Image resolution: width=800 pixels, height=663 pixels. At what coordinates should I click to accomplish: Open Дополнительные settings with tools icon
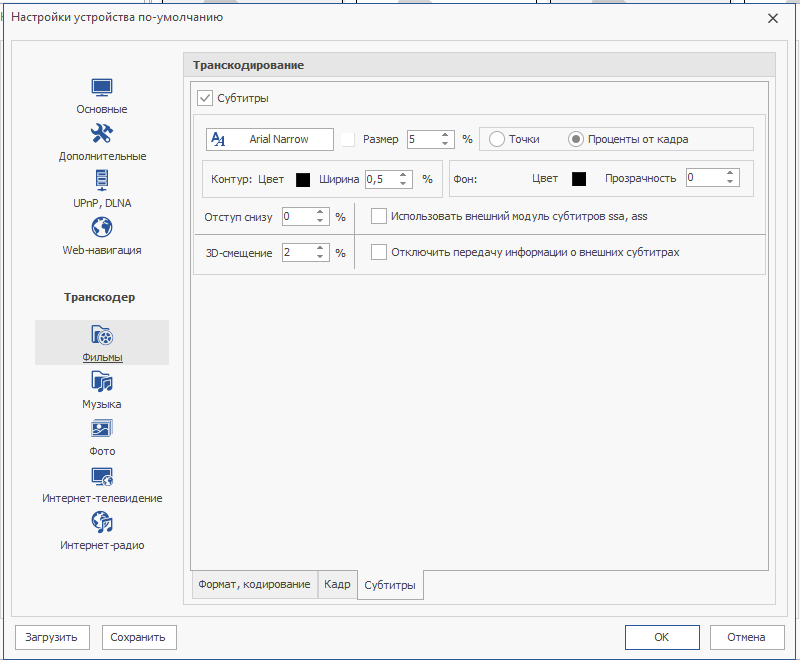coord(102,134)
